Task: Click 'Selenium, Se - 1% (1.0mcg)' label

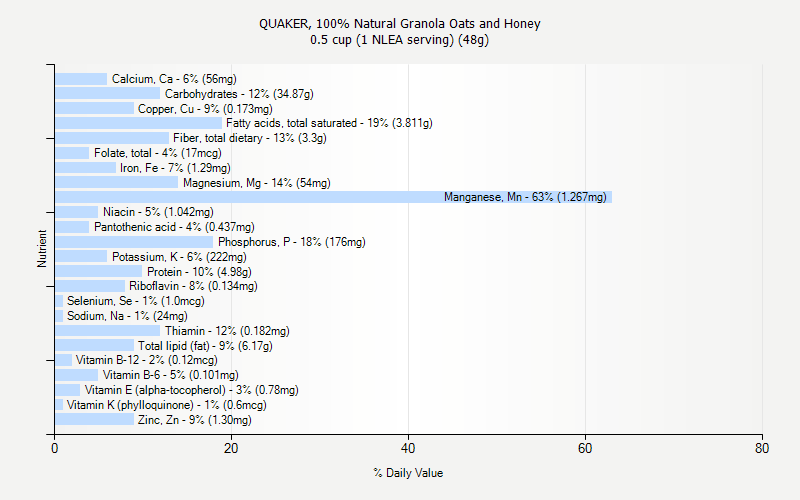Action: tap(136, 301)
